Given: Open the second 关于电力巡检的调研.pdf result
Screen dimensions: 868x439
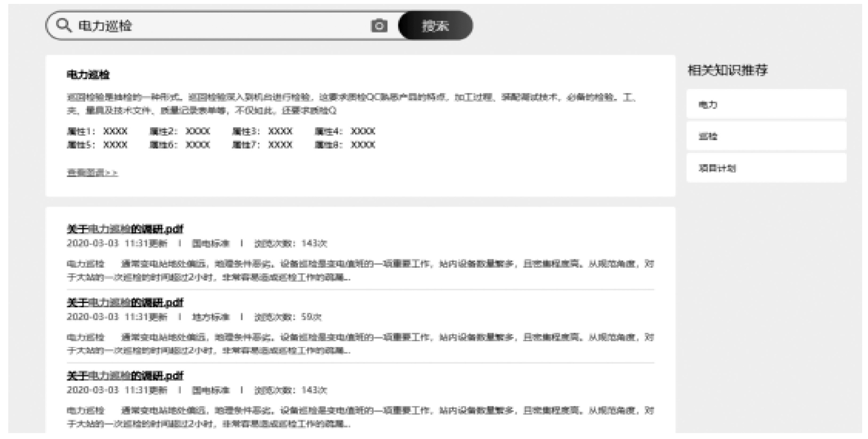Looking at the screenshot, I should tap(125, 303).
